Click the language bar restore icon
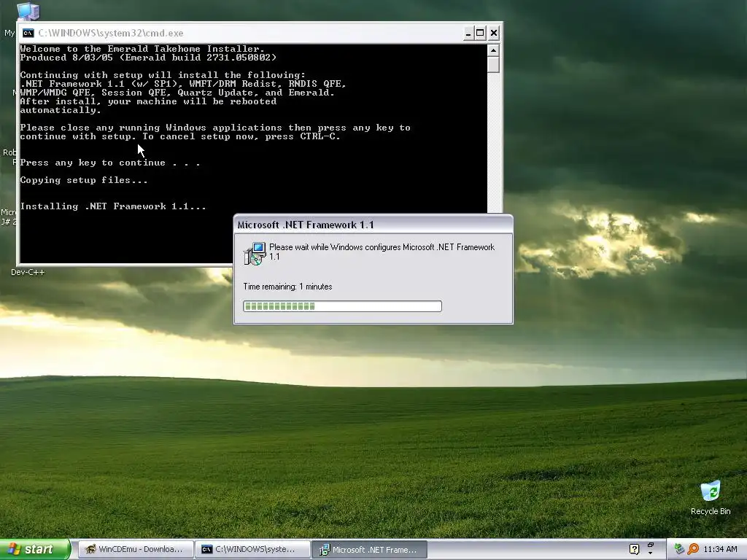 point(651,545)
